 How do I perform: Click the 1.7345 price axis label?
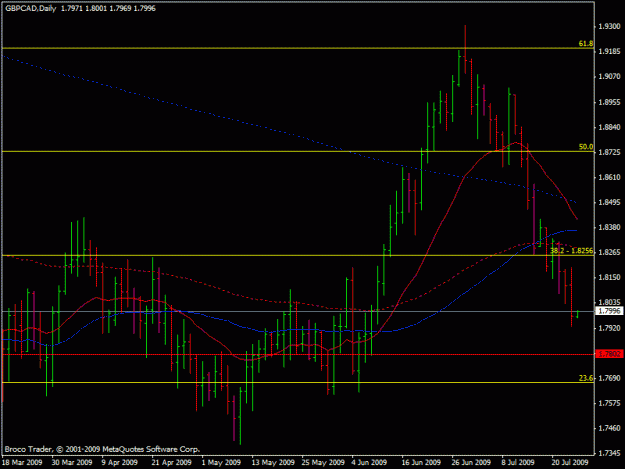point(609,453)
